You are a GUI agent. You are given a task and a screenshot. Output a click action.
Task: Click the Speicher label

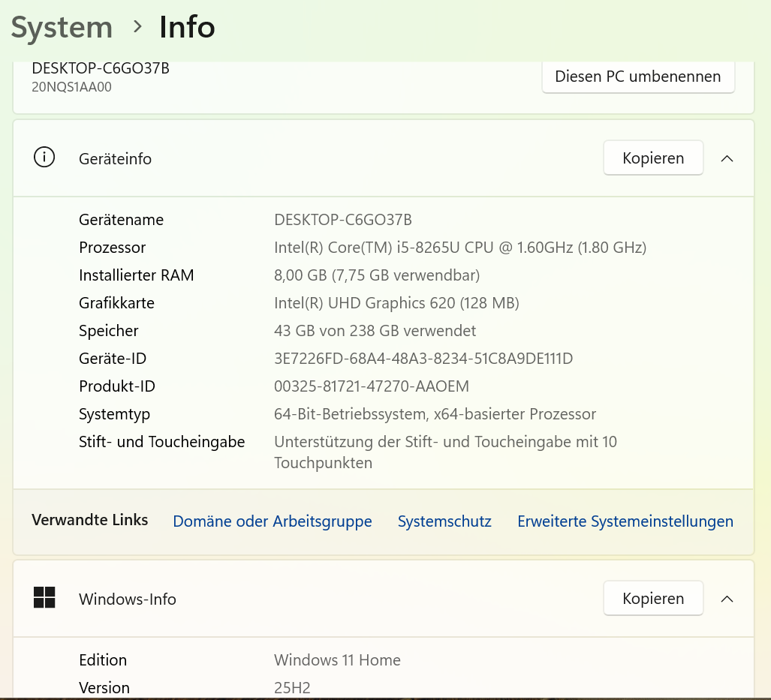109,331
